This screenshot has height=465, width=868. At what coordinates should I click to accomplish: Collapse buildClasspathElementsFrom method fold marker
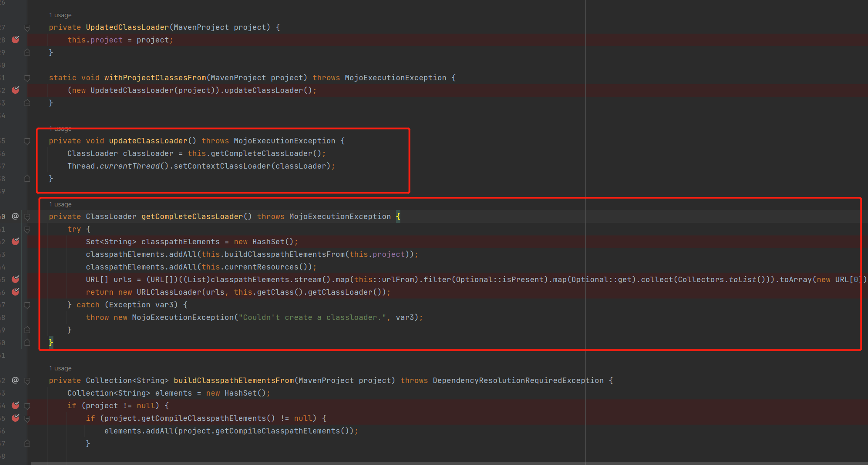27,380
